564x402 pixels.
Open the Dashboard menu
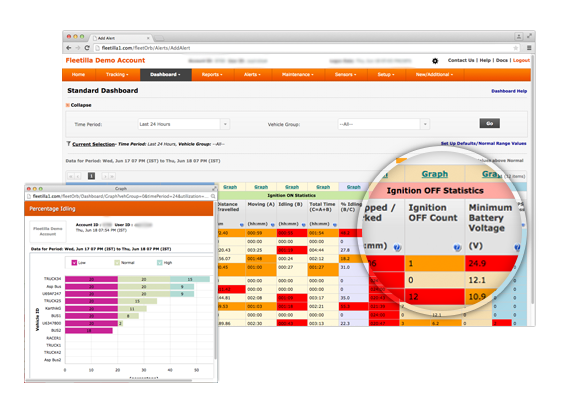(165, 74)
